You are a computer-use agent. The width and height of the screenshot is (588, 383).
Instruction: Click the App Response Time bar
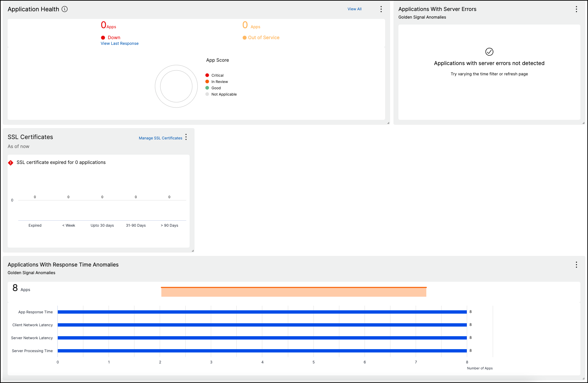(x=262, y=312)
